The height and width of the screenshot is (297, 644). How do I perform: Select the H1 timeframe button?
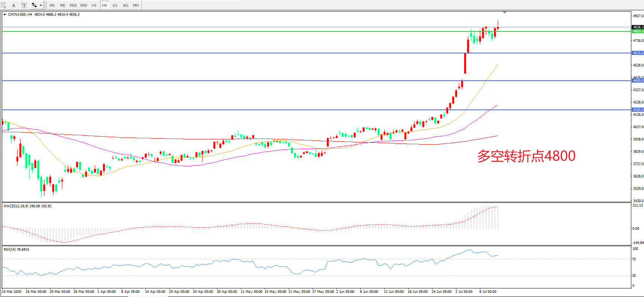pos(94,5)
